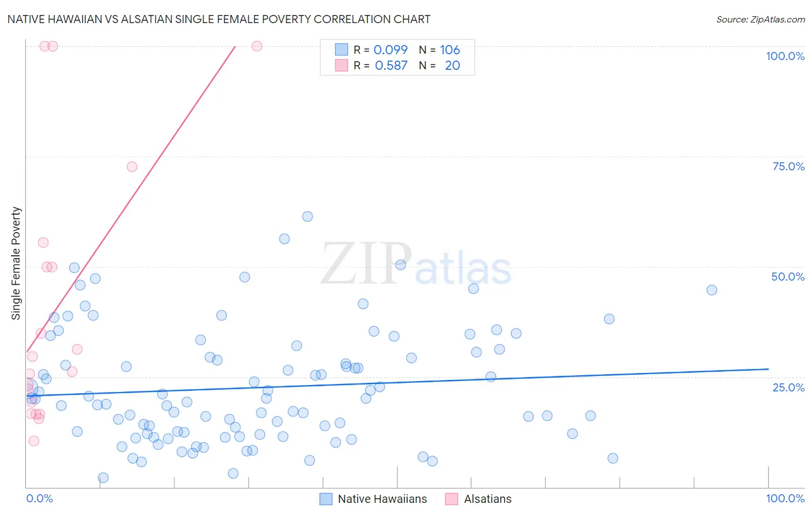Click the pink Alsatians legend swatch at bottom
812x515 pixels.
tap(452, 499)
